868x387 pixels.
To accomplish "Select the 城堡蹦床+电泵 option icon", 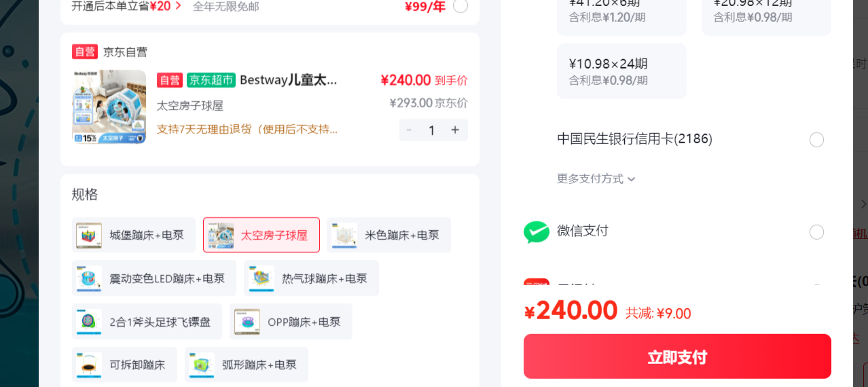I will [x=89, y=235].
